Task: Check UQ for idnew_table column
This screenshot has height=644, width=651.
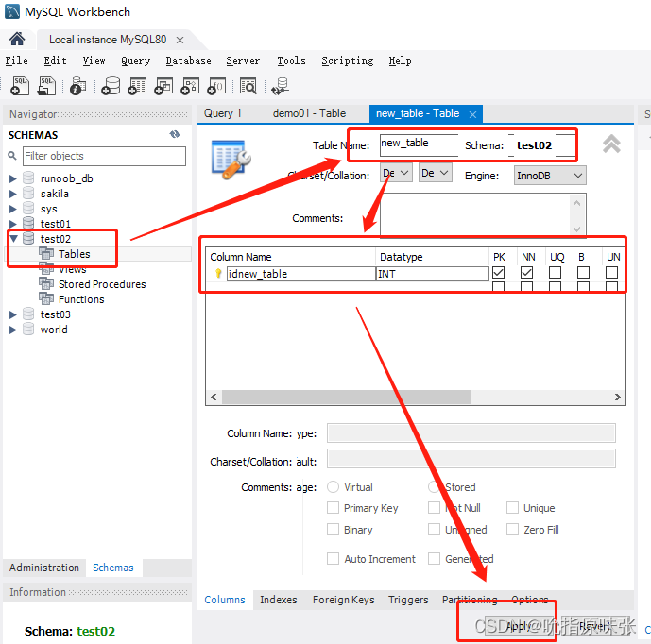Action: 555,273
